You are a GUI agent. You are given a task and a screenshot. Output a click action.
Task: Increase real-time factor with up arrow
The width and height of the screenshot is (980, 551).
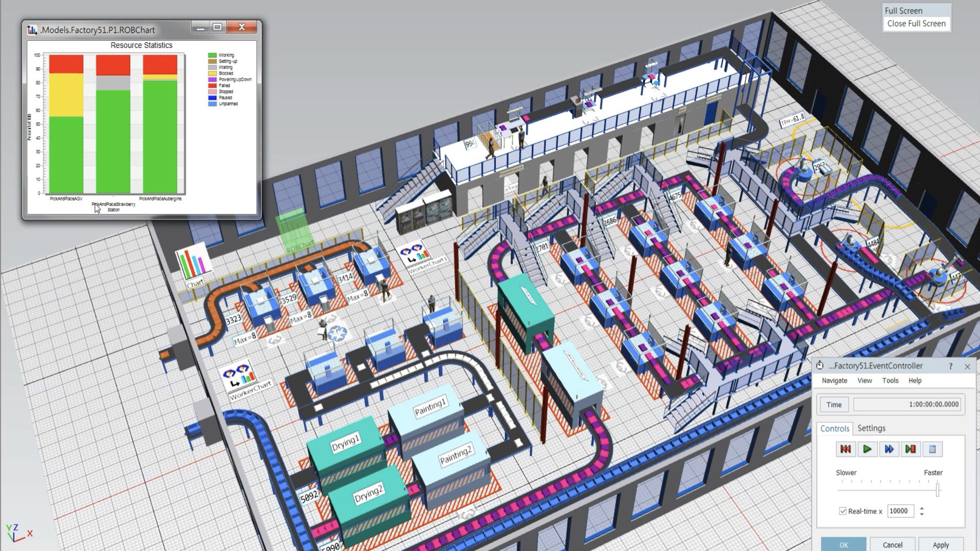click(x=922, y=508)
